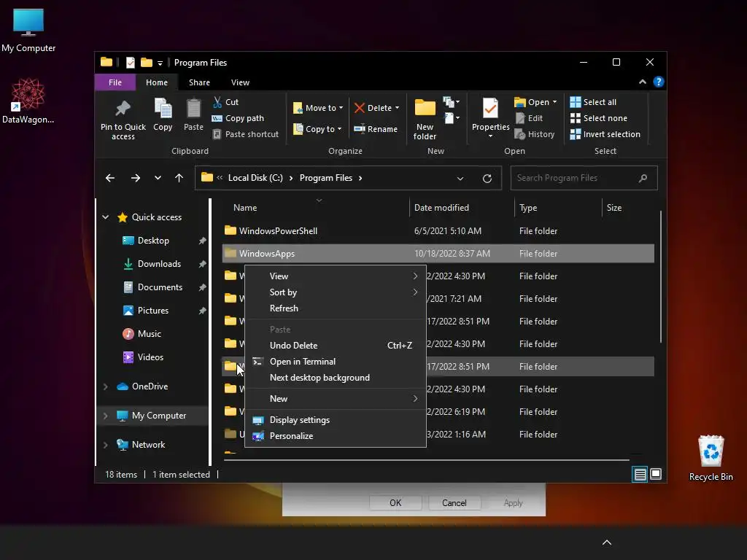Switch to details view in status bar

click(x=640, y=474)
